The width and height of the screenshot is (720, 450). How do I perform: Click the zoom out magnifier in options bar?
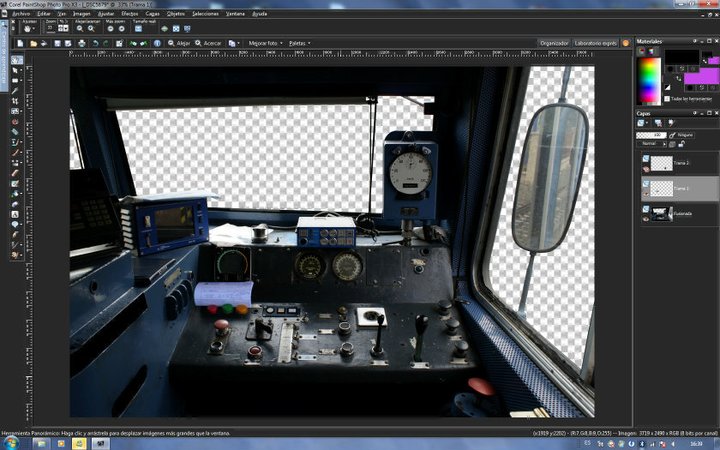pyautogui.click(x=79, y=29)
